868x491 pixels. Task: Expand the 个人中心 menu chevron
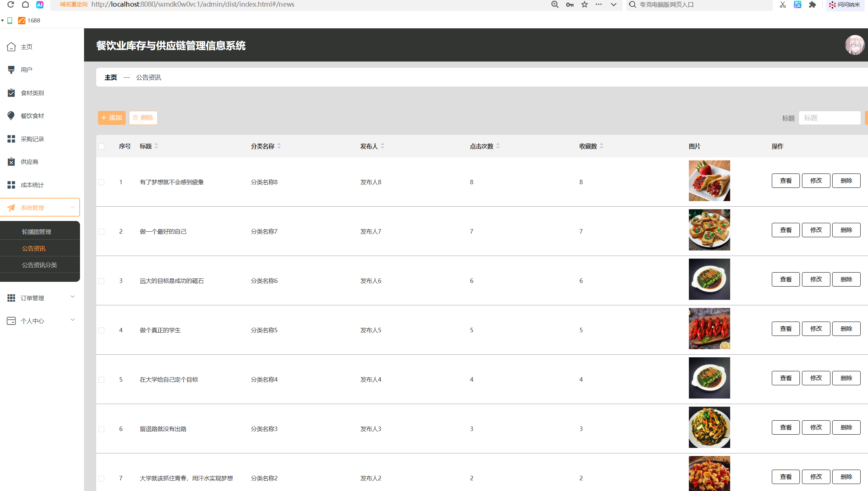click(x=73, y=320)
